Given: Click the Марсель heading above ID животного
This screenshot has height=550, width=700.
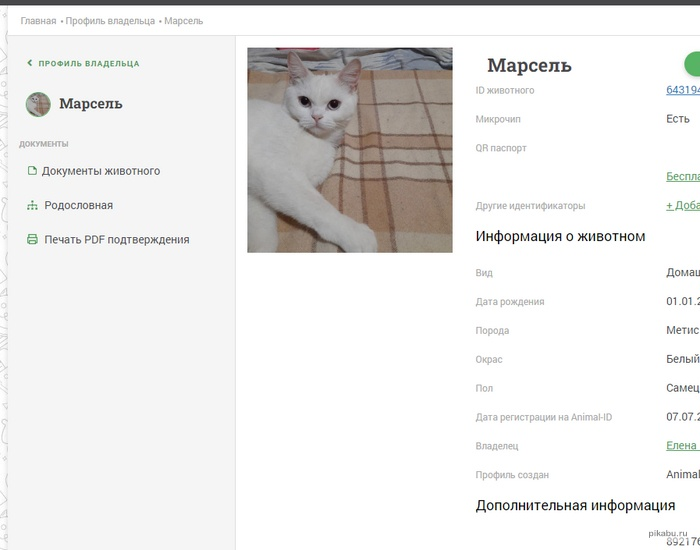Looking at the screenshot, I should point(529,66).
